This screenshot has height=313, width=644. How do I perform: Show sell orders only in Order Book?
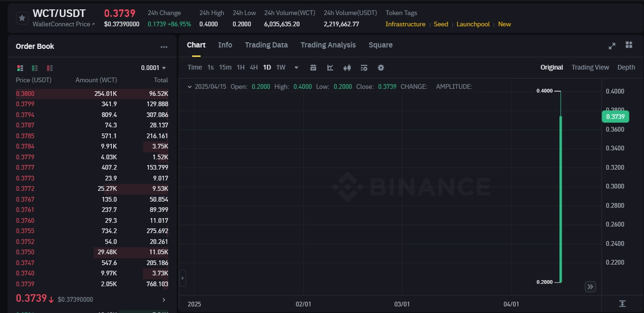coord(49,68)
